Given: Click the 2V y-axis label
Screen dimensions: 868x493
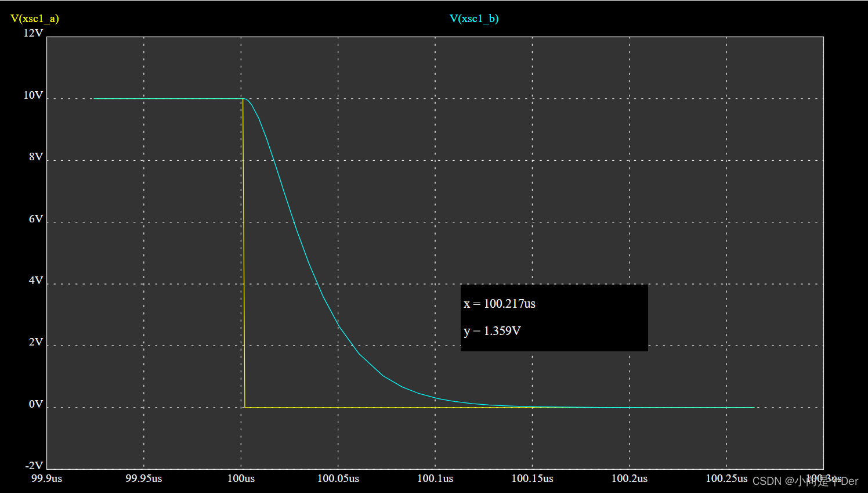Looking at the screenshot, I should point(36,342).
